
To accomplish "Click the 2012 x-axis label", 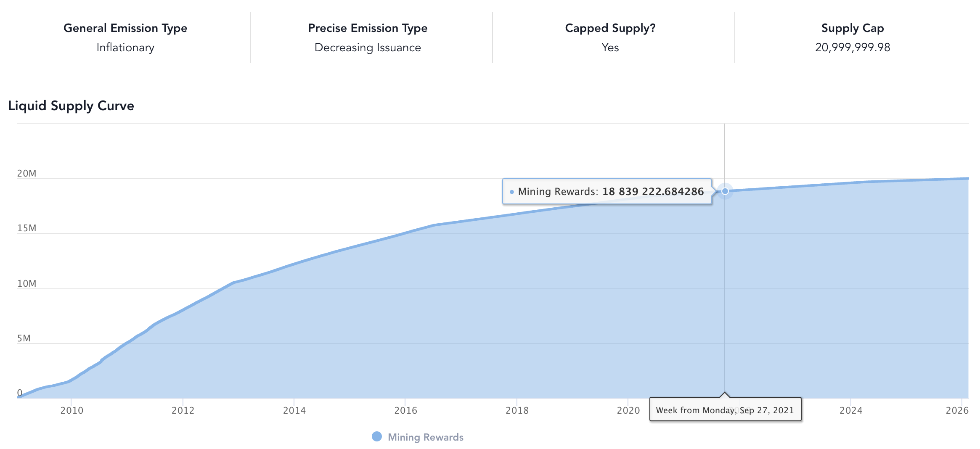I will point(183,410).
